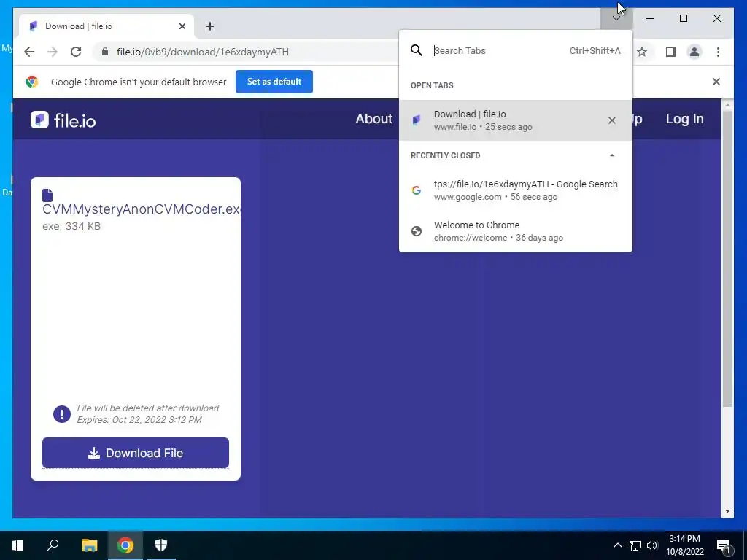The width and height of the screenshot is (747, 560).
Task: Click the Log In link
Action: click(684, 119)
